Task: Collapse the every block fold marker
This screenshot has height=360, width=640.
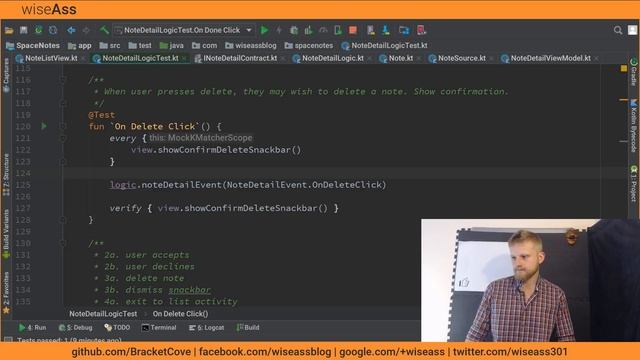Action: coord(62,138)
